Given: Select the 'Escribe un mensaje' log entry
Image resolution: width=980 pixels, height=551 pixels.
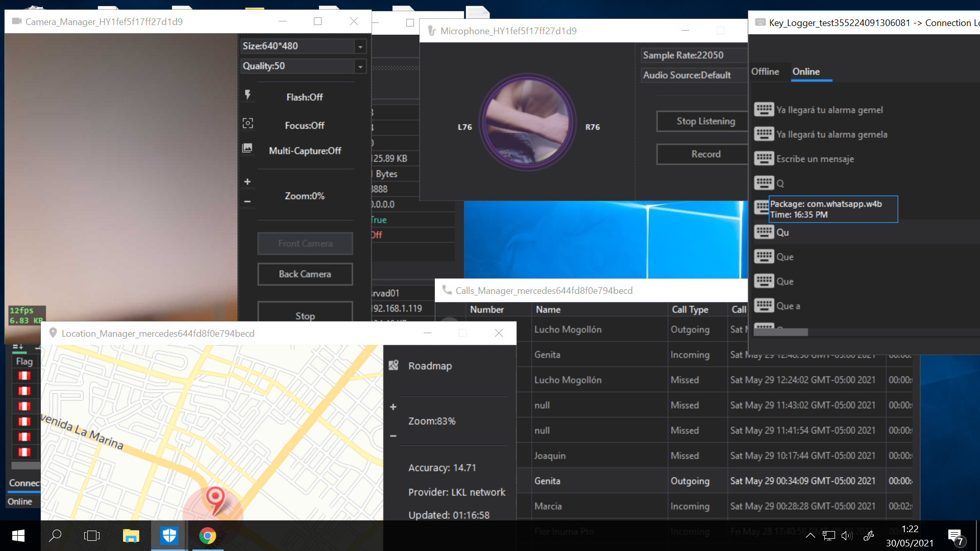Looking at the screenshot, I should pyautogui.click(x=815, y=159).
